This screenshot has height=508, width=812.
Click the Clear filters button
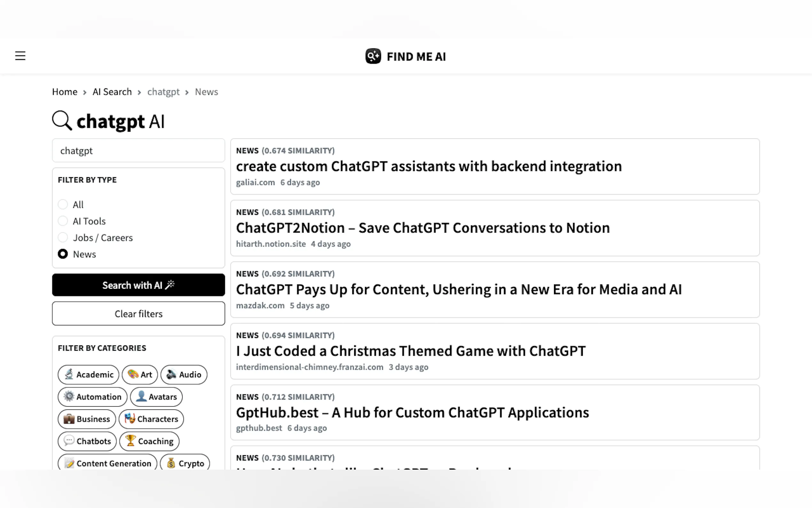coord(138,314)
